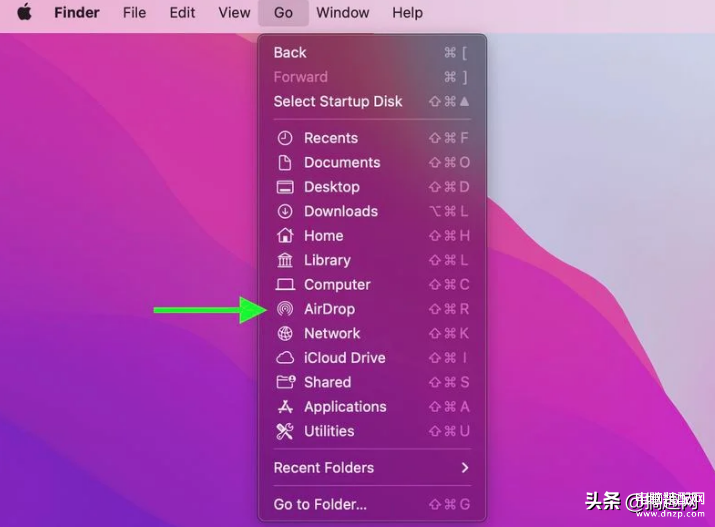The image size is (715, 527).
Task: Open the Window menu
Action: (342, 13)
